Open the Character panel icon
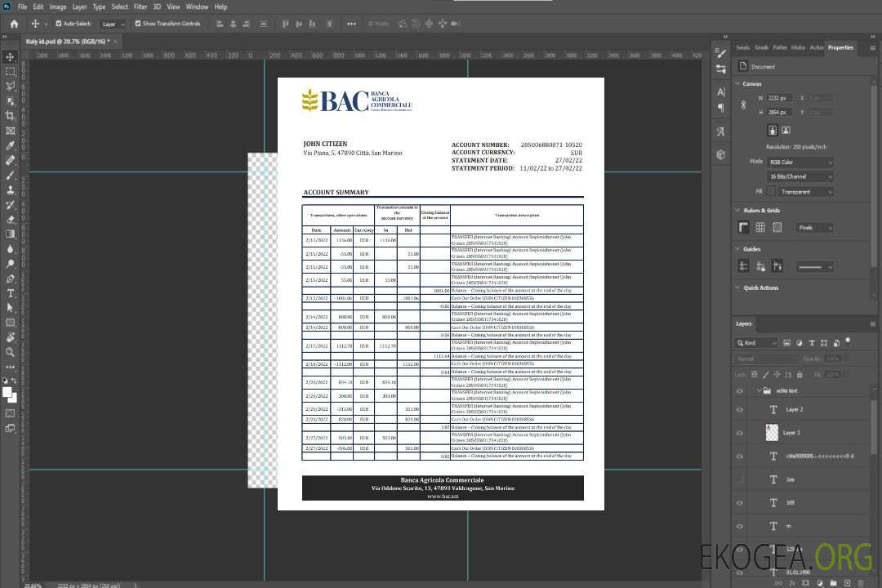Screen dimensions: 882x588 click(721, 91)
